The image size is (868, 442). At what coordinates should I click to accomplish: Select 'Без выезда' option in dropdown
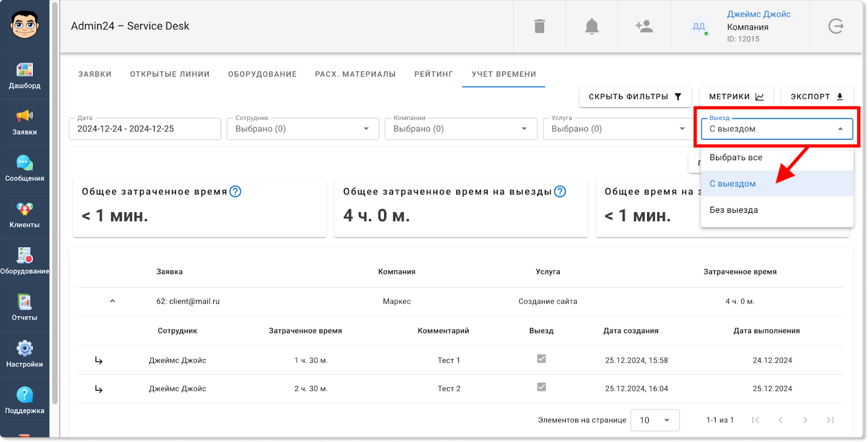(733, 210)
